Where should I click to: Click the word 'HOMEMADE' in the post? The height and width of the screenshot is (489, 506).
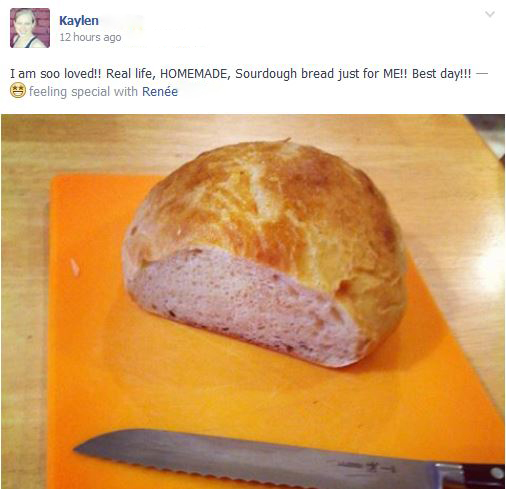[x=195, y=74]
